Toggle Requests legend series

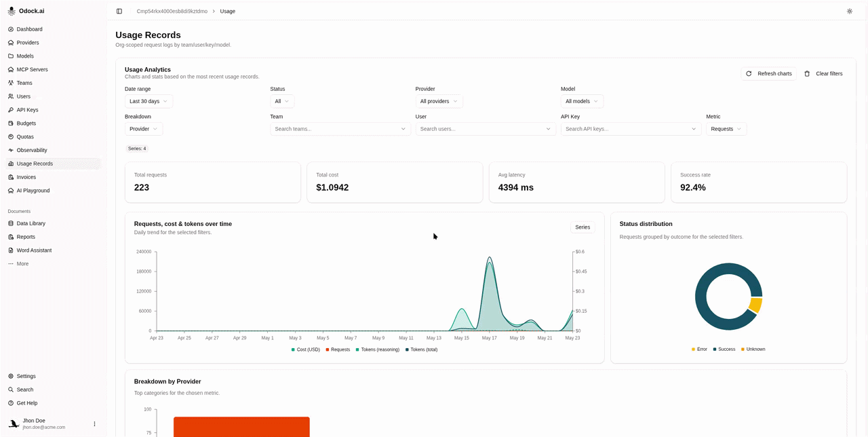tap(338, 349)
